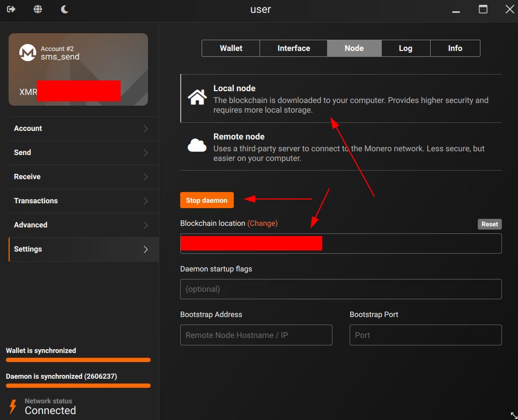Viewport: 518px width, 420px height.
Task: Open Transactions in the sidebar
Action: click(84, 201)
